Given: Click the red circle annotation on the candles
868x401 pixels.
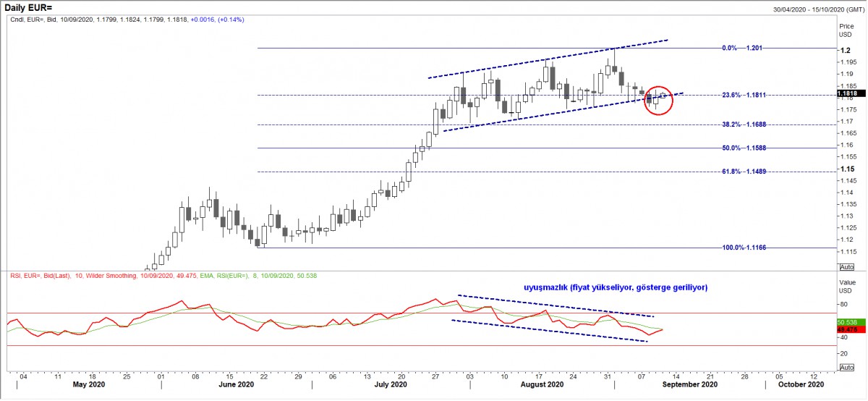Looking at the screenshot, I should coord(658,100).
